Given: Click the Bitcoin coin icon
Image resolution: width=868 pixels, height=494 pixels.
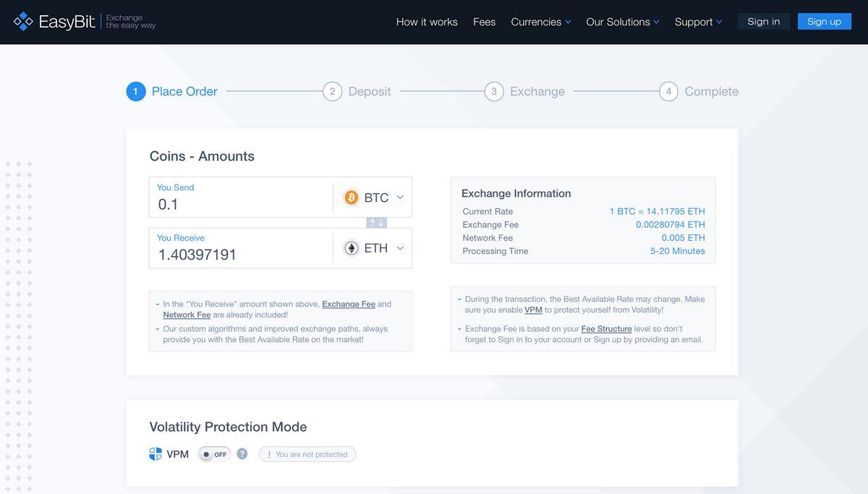Looking at the screenshot, I should [352, 197].
